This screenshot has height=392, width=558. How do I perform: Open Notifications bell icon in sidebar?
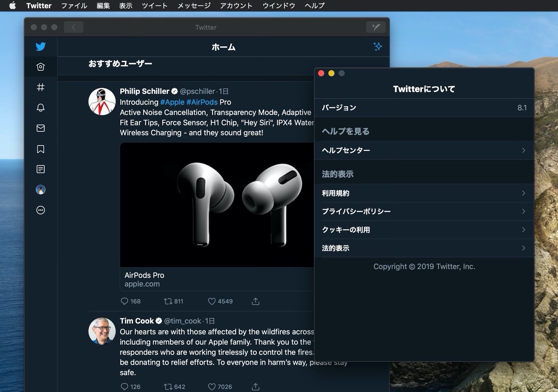tap(41, 108)
